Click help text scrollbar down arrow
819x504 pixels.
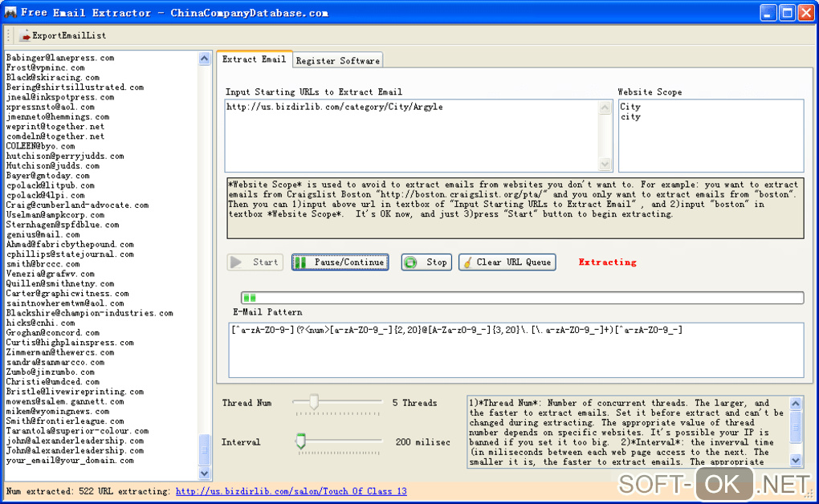click(x=796, y=460)
